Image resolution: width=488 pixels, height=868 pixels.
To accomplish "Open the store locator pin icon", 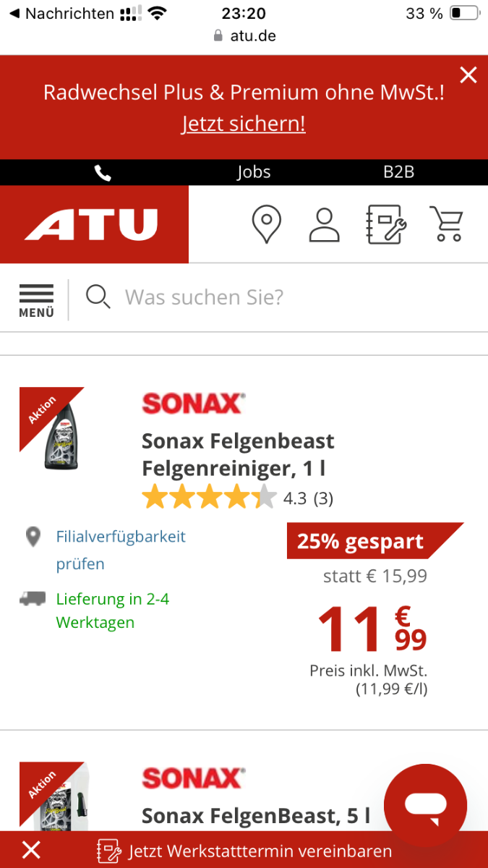I will coord(266,224).
